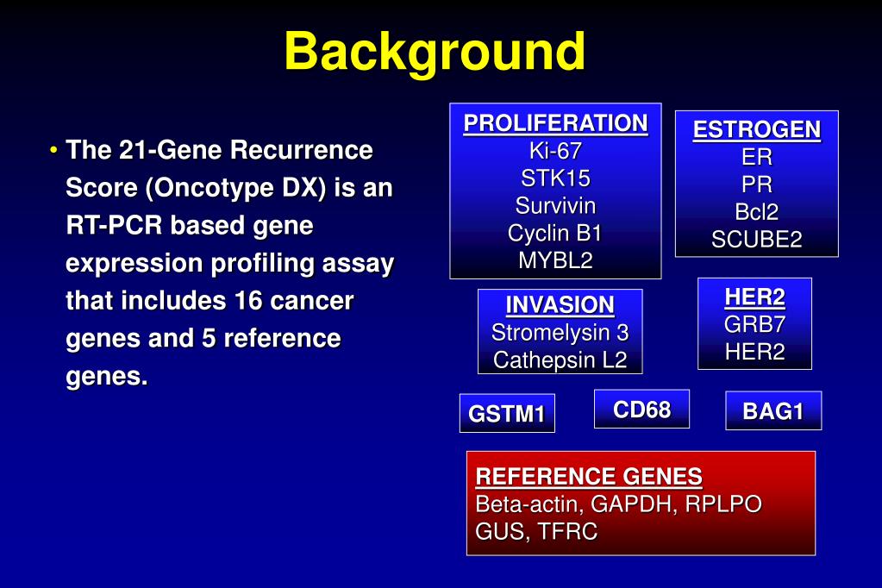The height and width of the screenshot is (588, 882).
Task: Select the "Score (Oncotype DX) is an" line
Action: coord(229,188)
